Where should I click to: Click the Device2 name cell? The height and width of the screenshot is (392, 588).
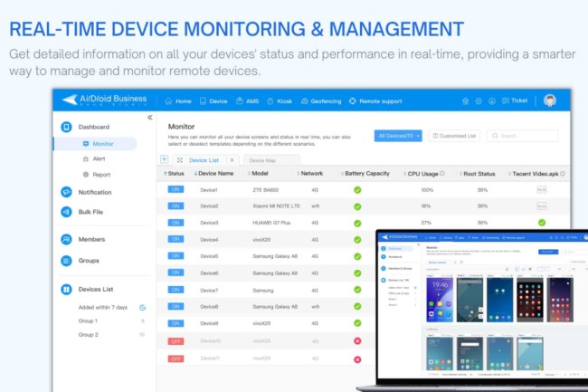click(x=209, y=206)
